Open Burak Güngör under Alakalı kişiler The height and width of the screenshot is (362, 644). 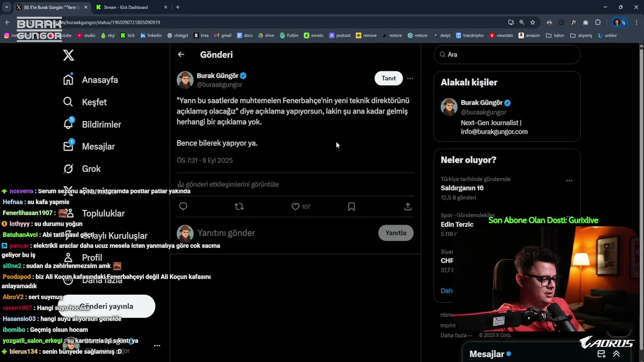pyautogui.click(x=481, y=103)
